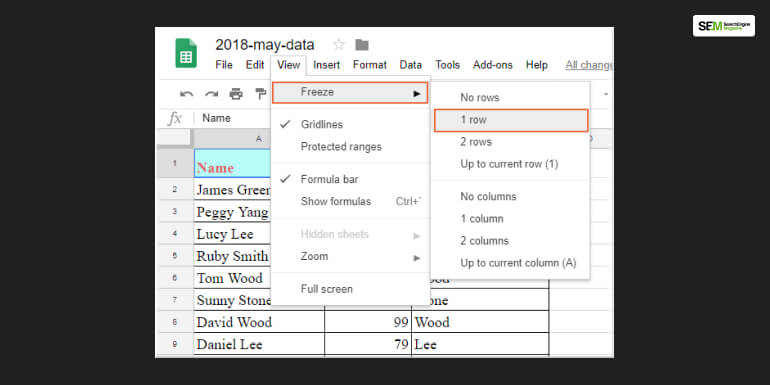Open the Add-ons menu
Screen dimensions: 770x385
[493, 65]
